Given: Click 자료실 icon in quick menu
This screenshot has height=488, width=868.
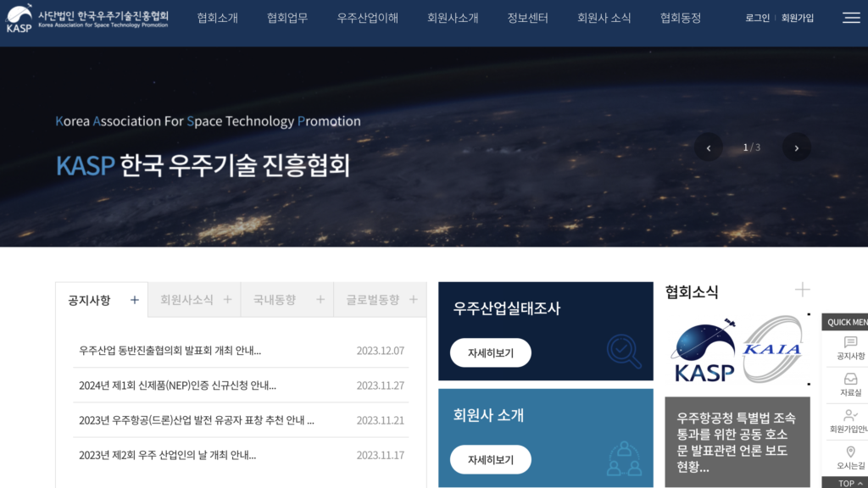Looking at the screenshot, I should [850, 379].
